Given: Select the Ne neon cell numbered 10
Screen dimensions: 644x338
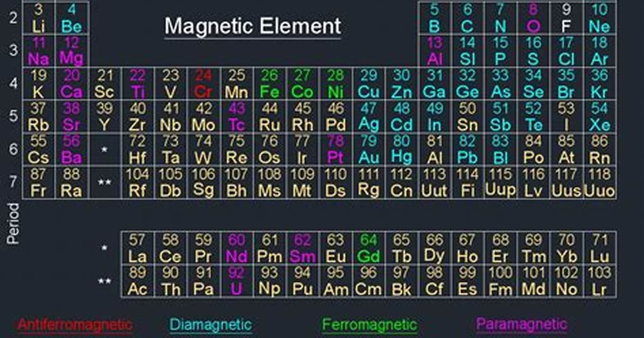Looking at the screenshot, I should coord(600,18).
